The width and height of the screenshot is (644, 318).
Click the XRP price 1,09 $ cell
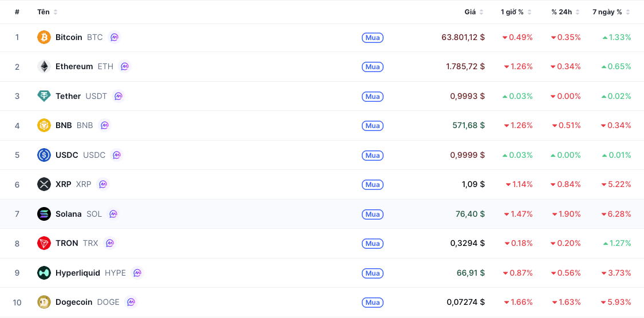(473, 185)
